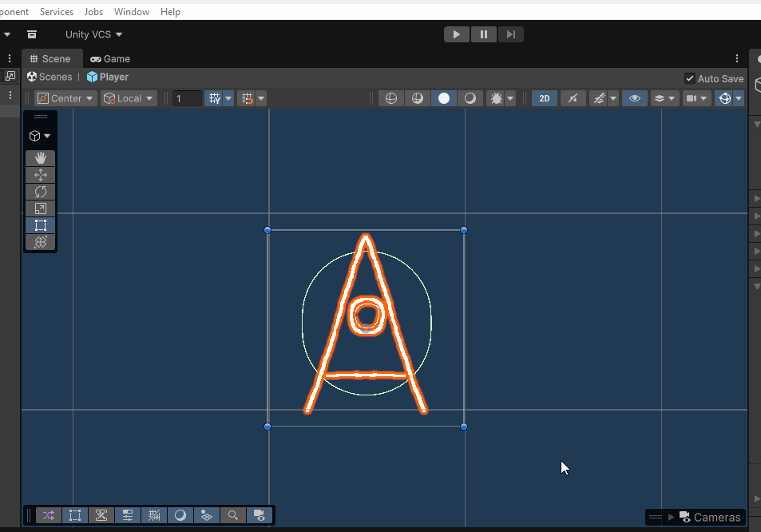Click the camera view overlay icon

coord(260,515)
